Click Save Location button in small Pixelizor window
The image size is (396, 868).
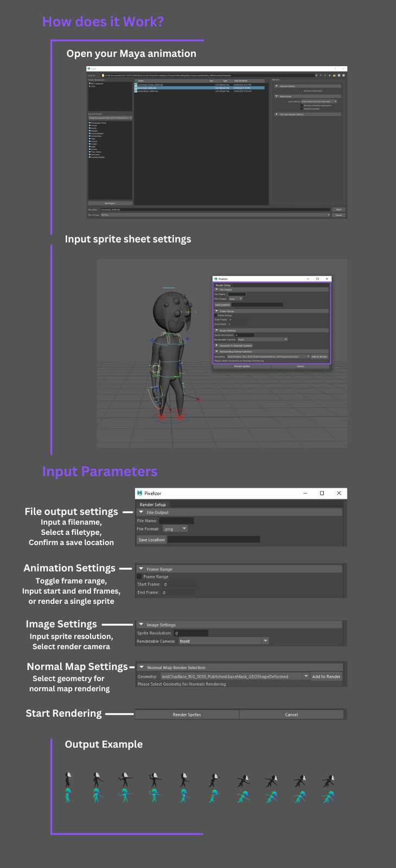pyautogui.click(x=222, y=305)
